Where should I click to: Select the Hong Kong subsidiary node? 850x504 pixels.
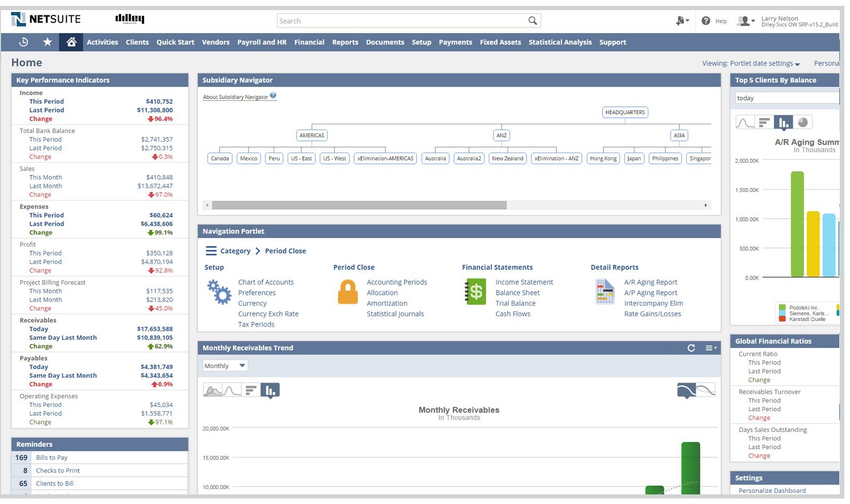click(x=603, y=158)
